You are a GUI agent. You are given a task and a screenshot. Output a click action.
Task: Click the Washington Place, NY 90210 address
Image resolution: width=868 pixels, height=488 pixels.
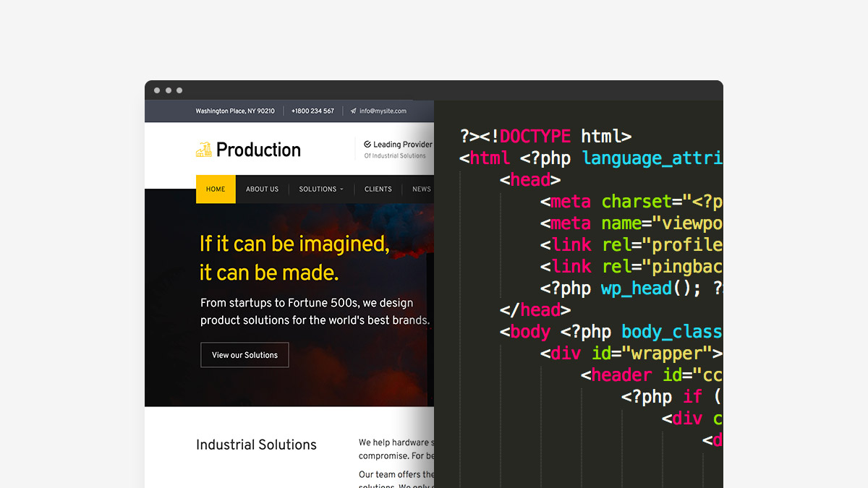235,111
